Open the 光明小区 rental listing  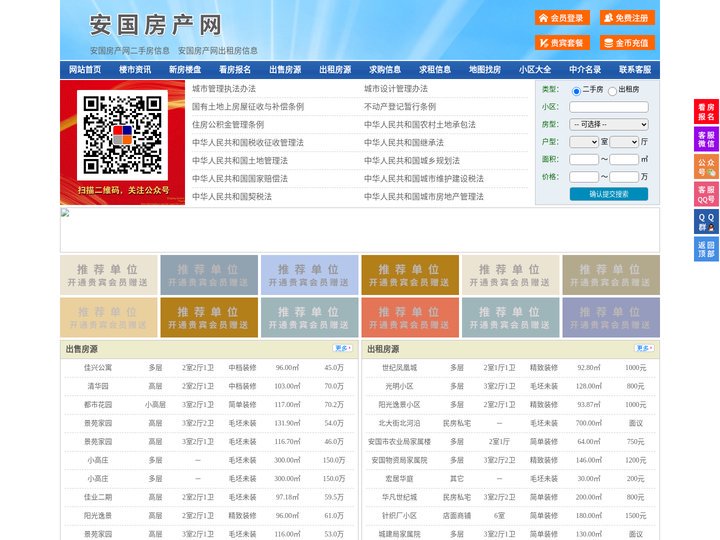(399, 386)
